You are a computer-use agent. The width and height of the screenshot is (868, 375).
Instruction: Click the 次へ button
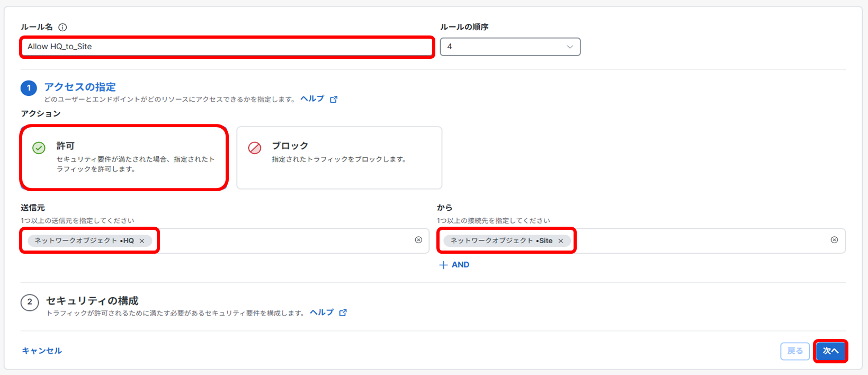(x=830, y=351)
